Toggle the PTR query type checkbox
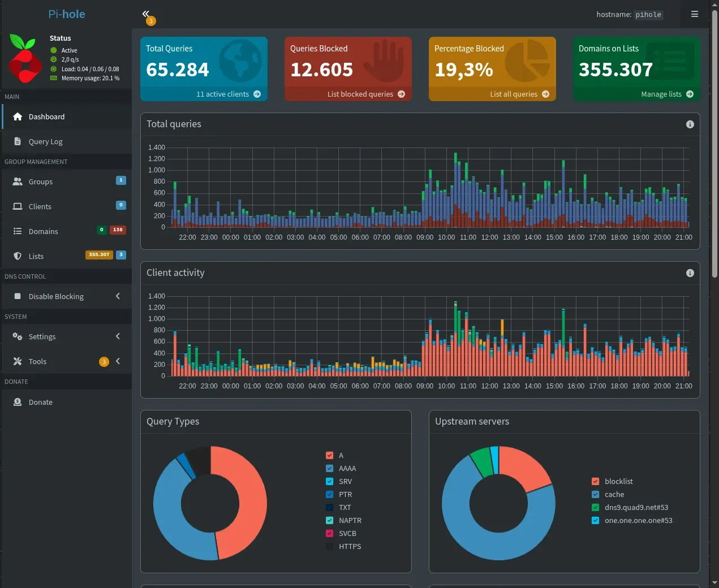The height and width of the screenshot is (588, 719). 330,494
